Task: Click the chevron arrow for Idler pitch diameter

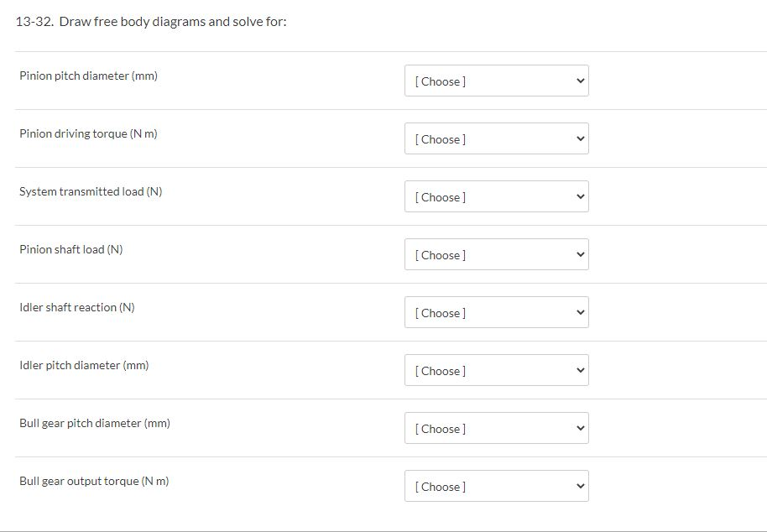Action: [x=581, y=370]
